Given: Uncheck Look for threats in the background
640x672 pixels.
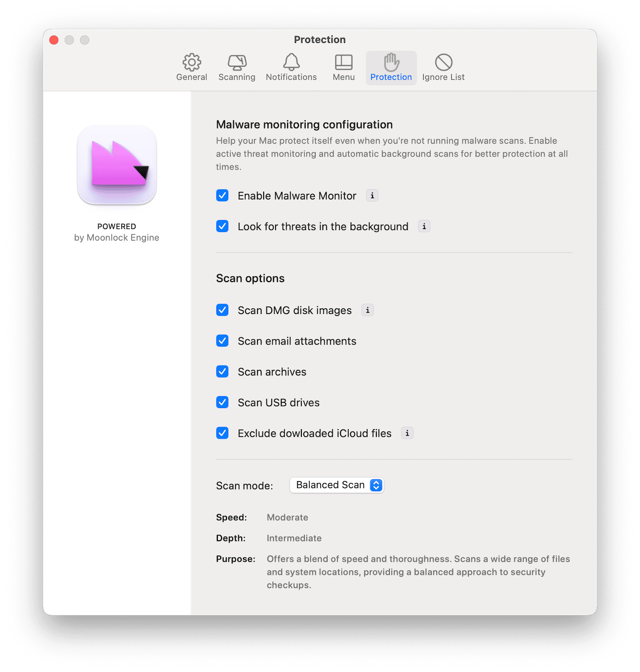Looking at the screenshot, I should (x=222, y=226).
